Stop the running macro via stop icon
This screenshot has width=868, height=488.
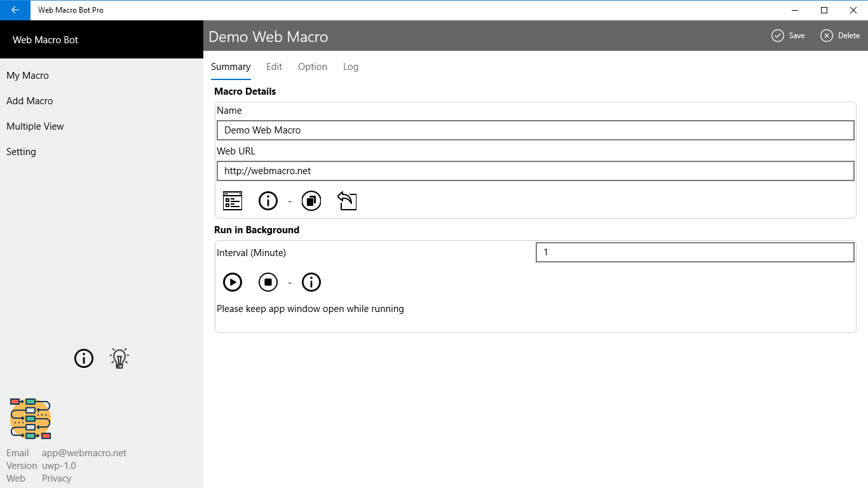click(x=268, y=282)
